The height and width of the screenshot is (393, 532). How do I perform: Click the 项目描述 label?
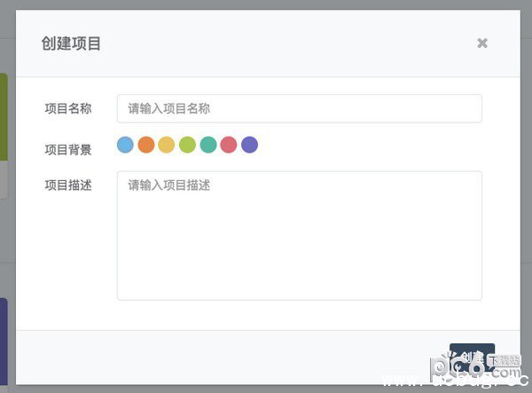[x=68, y=185]
